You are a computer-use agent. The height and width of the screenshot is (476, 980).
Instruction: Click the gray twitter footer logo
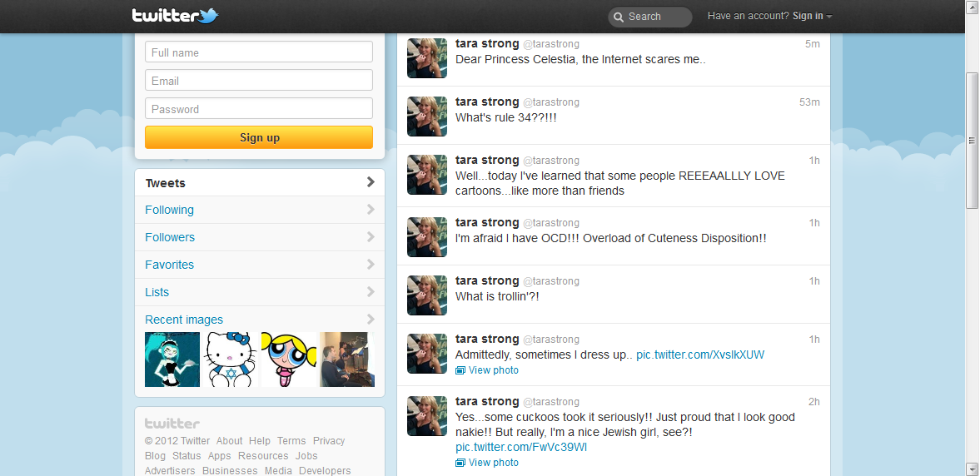172,424
